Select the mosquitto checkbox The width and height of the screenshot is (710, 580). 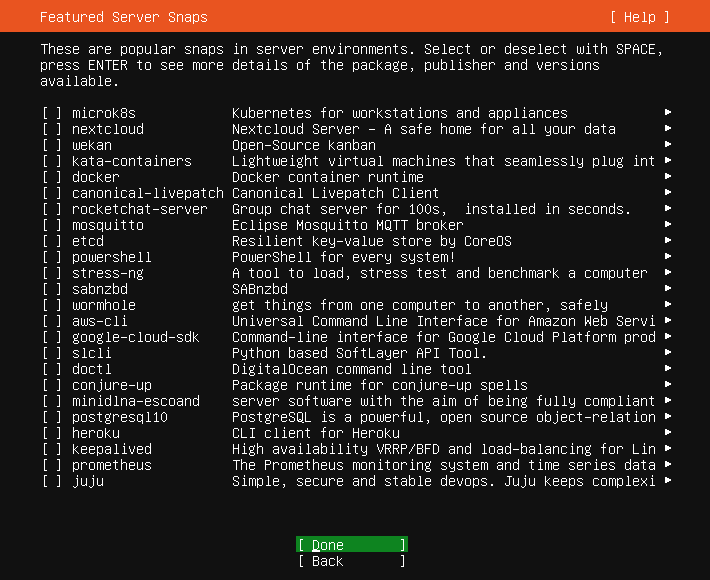pyautogui.click(x=52, y=225)
